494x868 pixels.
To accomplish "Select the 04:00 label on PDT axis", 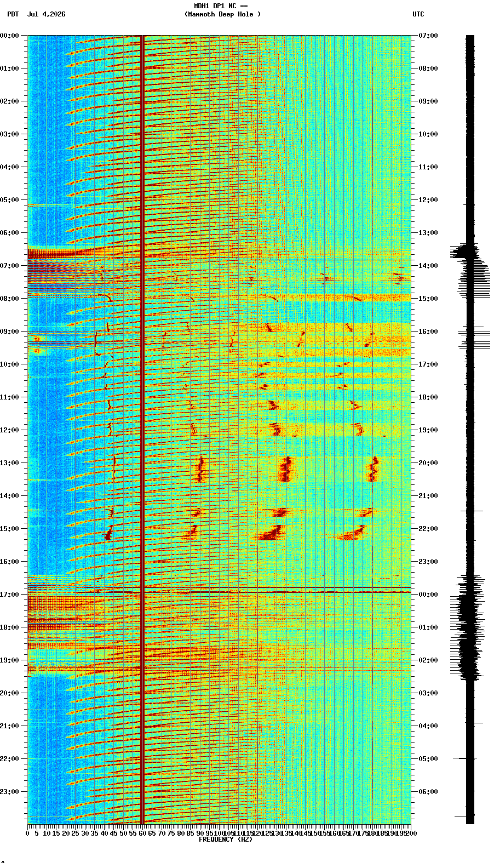I will point(9,167).
